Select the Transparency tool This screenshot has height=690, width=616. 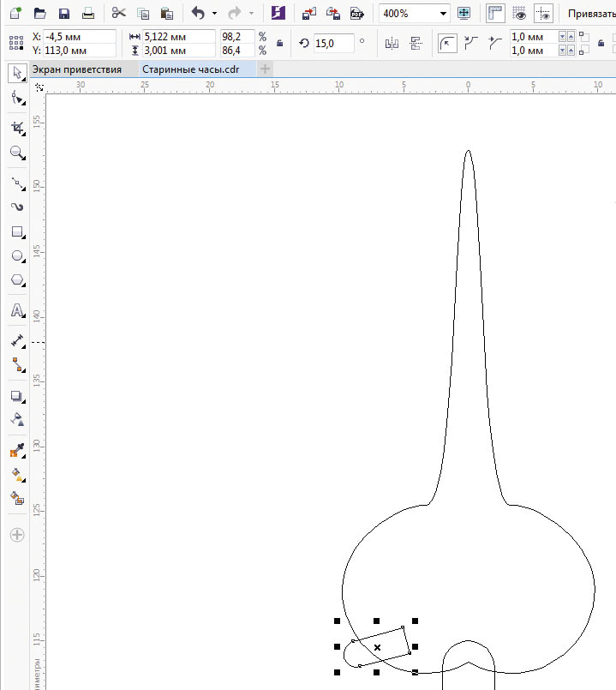coord(18,420)
